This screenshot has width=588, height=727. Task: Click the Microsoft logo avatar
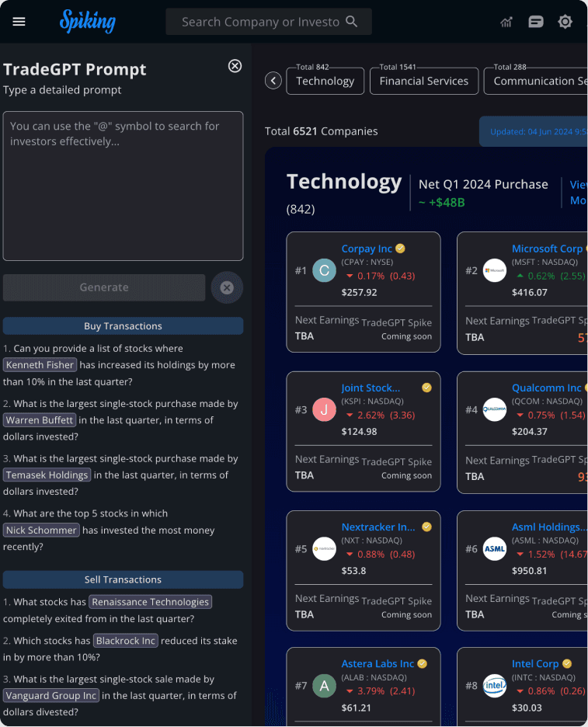click(x=494, y=270)
